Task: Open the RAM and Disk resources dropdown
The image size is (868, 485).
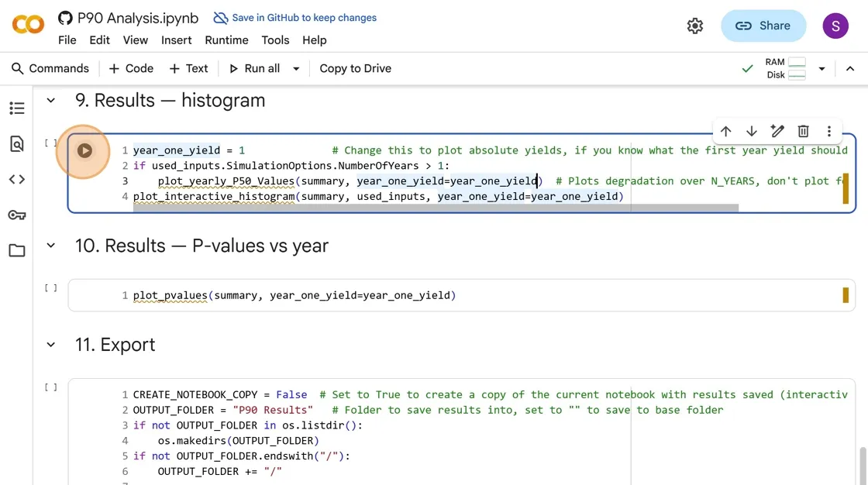Action: 822,69
